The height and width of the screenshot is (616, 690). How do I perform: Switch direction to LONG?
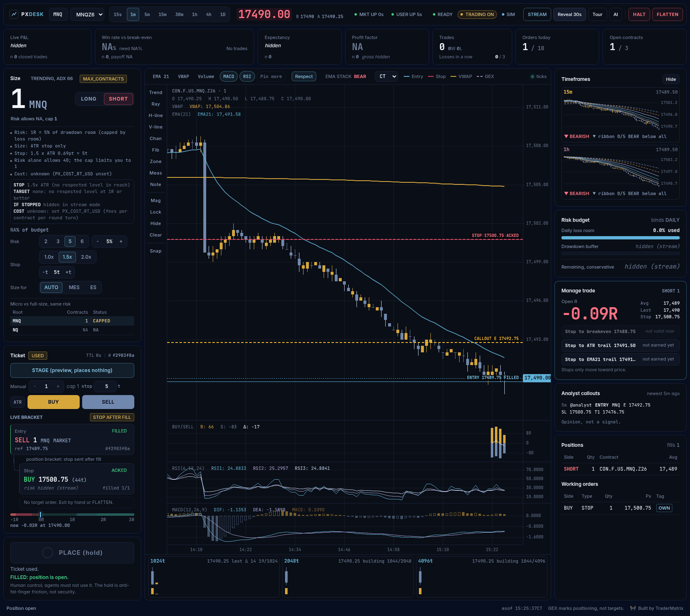[x=89, y=99]
